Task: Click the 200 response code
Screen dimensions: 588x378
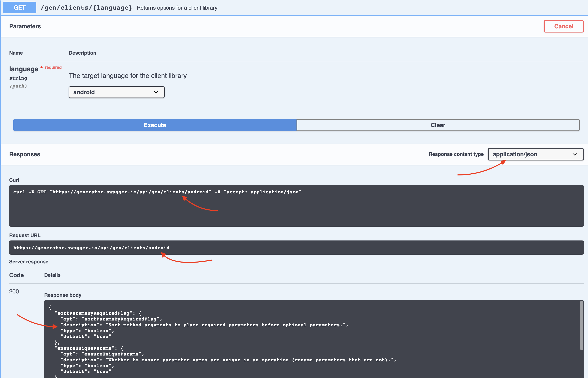Action: tap(14, 291)
